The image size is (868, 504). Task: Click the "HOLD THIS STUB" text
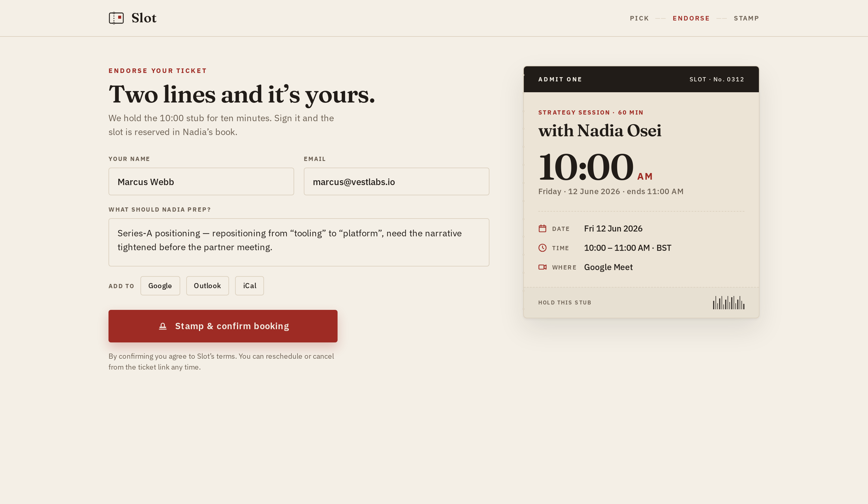[x=565, y=302]
